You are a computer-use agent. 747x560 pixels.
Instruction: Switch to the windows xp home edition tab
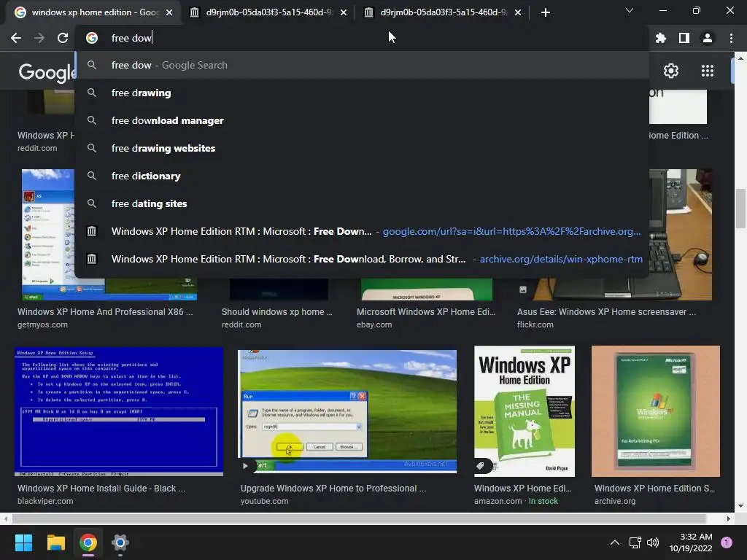pyautogui.click(x=93, y=12)
